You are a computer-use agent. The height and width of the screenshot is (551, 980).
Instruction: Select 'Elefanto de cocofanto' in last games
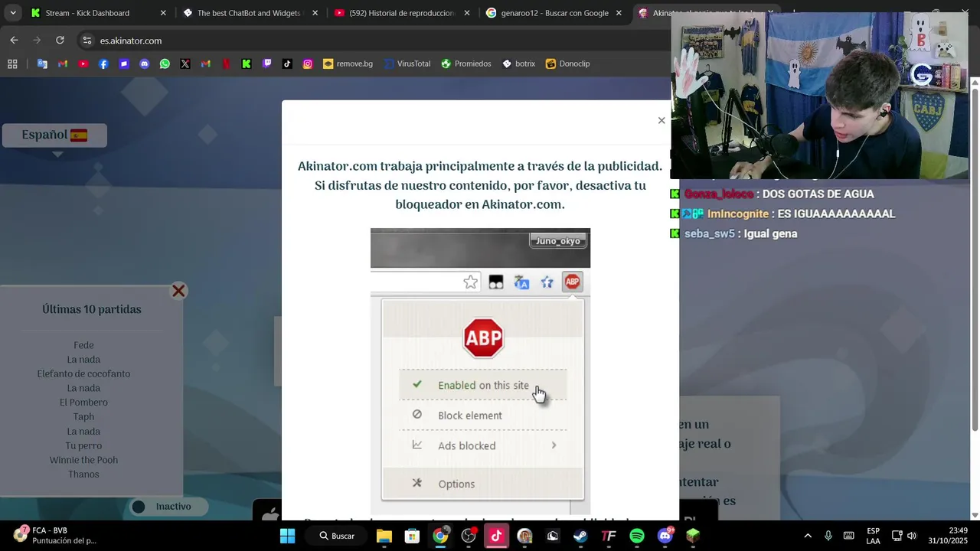coord(83,374)
